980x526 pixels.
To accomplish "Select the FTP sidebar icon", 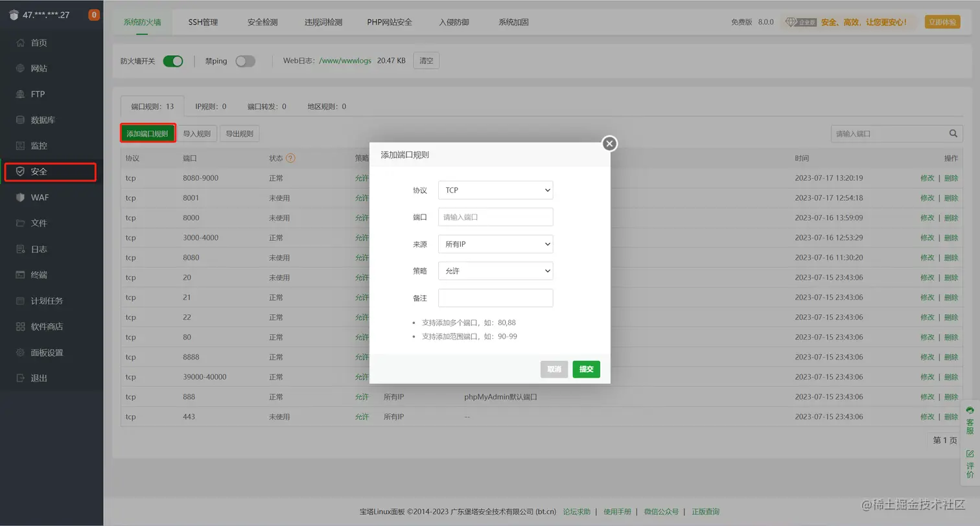I will coord(20,95).
